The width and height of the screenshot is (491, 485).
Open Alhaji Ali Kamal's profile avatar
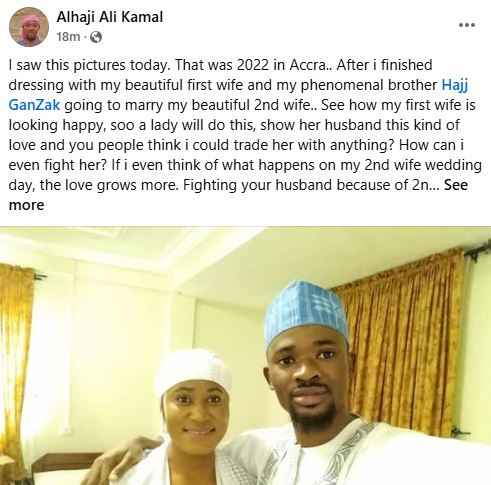[29, 27]
